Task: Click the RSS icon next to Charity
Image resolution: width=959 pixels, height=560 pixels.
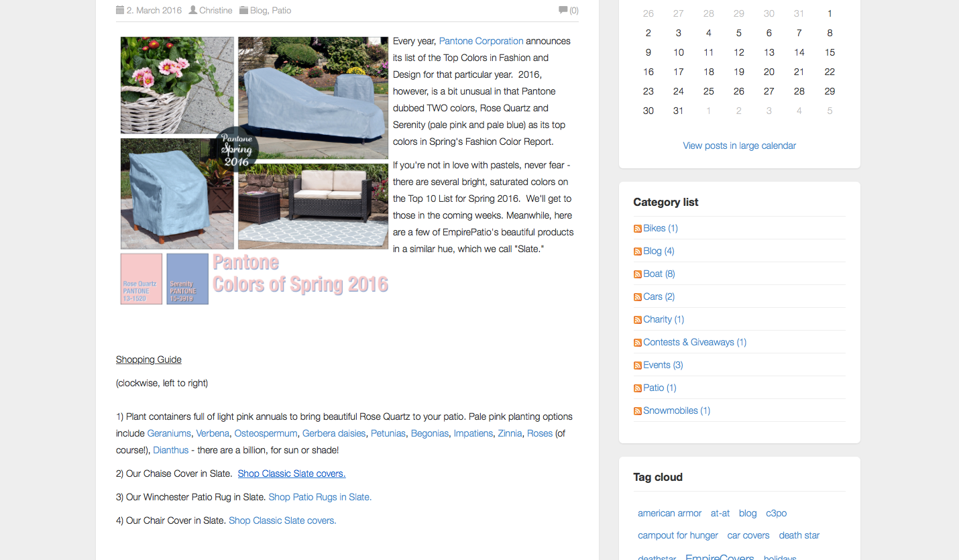Action: [637, 320]
